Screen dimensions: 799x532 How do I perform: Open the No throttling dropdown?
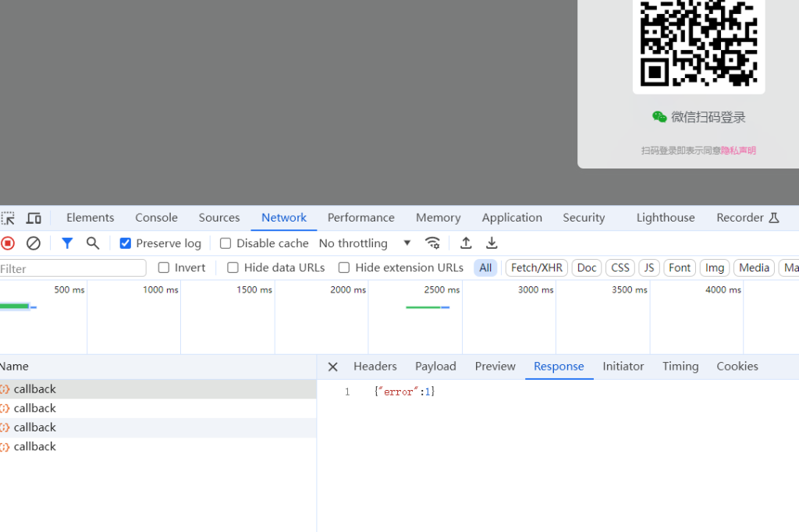[364, 243]
